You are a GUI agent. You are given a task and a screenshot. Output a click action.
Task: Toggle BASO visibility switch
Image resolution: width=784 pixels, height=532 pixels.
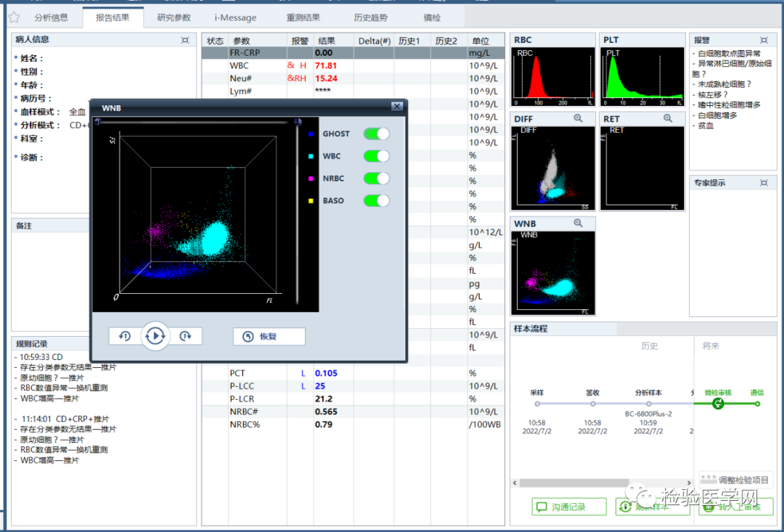coord(377,200)
